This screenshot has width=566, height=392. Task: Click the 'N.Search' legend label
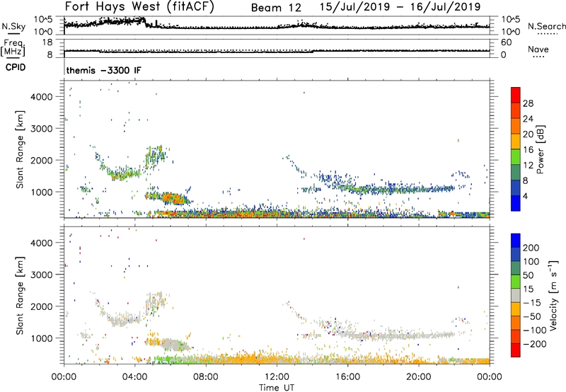tap(546, 26)
